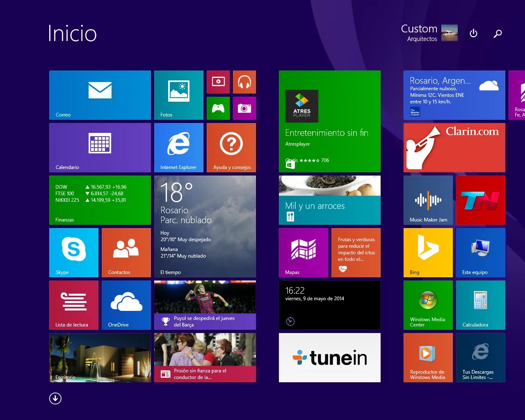
Task: Open news tile Prisión sin fianza
Action: tap(205, 358)
